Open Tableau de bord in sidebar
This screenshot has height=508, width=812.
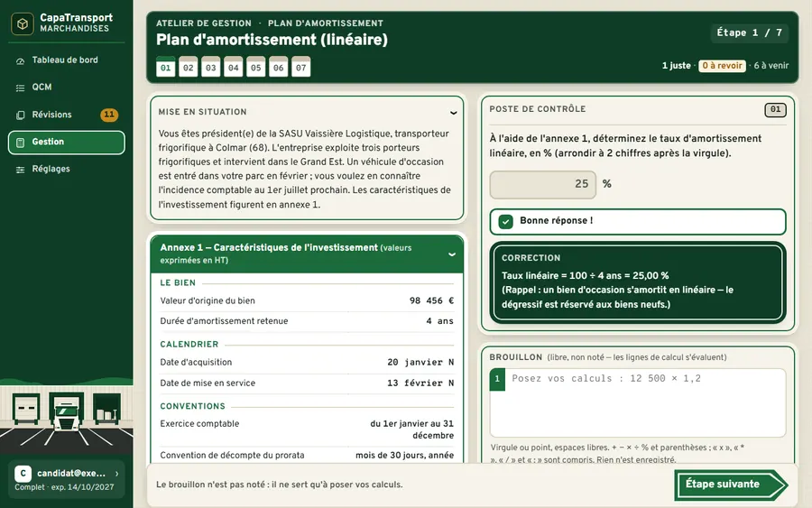66,60
